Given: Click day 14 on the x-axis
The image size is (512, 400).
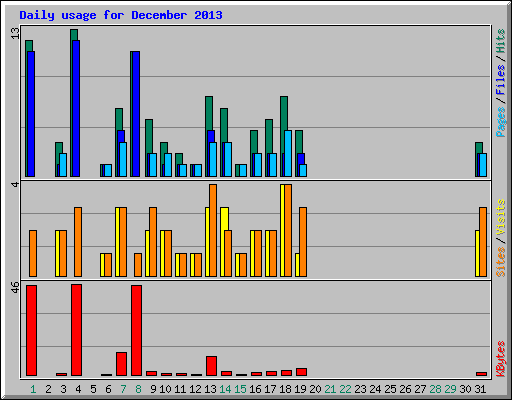Looking at the screenshot, I should 225,389.
